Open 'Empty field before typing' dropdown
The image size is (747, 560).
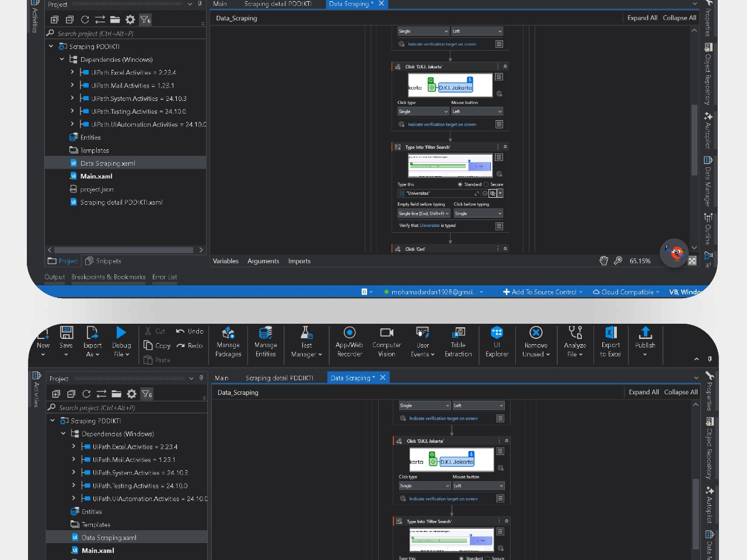(x=424, y=213)
